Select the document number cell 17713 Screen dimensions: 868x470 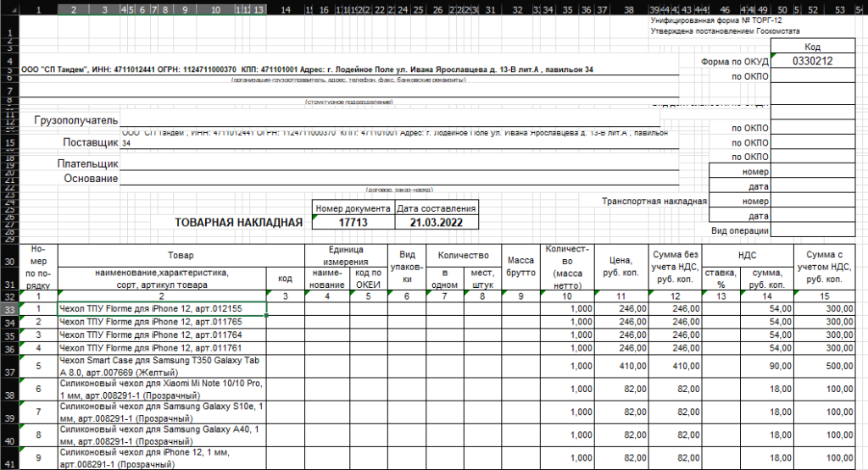352,223
